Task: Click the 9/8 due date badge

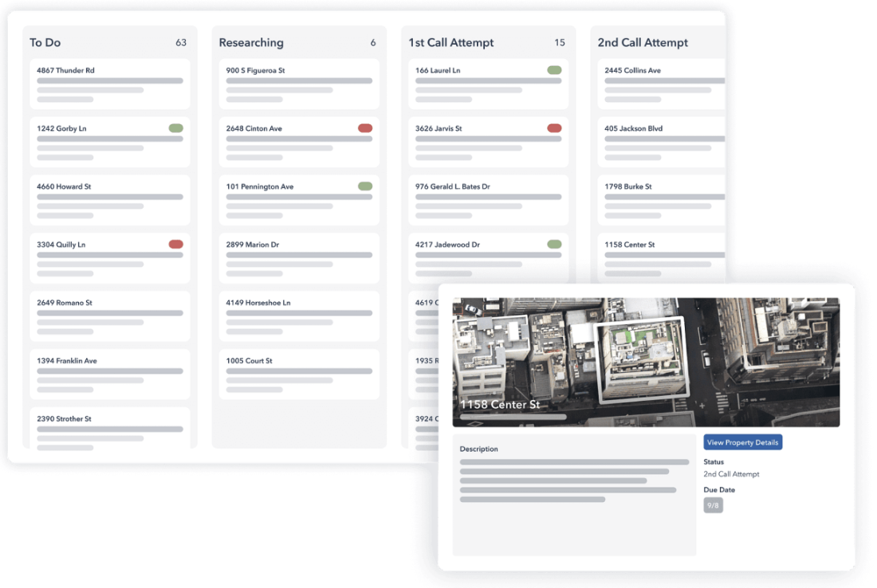Action: point(713,505)
